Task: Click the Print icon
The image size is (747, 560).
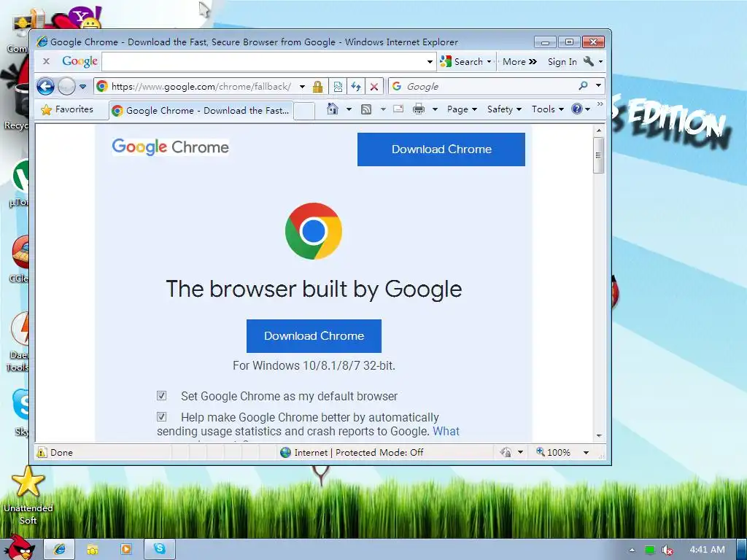Action: (419, 109)
